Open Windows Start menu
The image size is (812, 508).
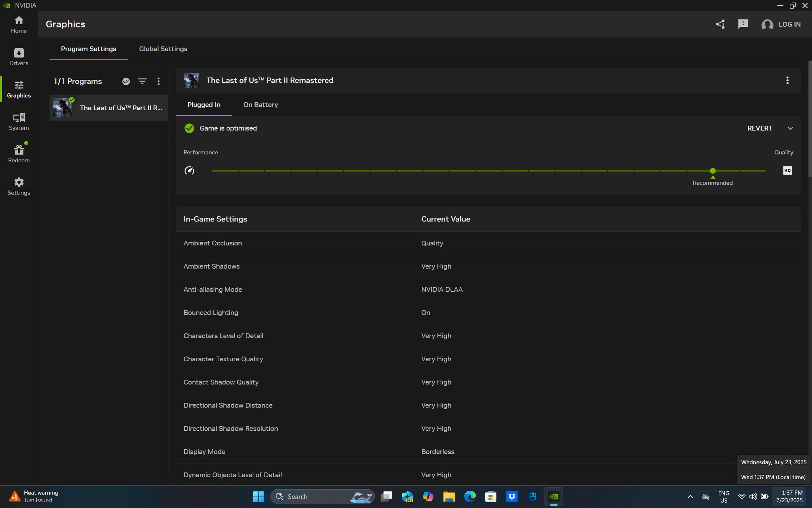[x=258, y=497]
